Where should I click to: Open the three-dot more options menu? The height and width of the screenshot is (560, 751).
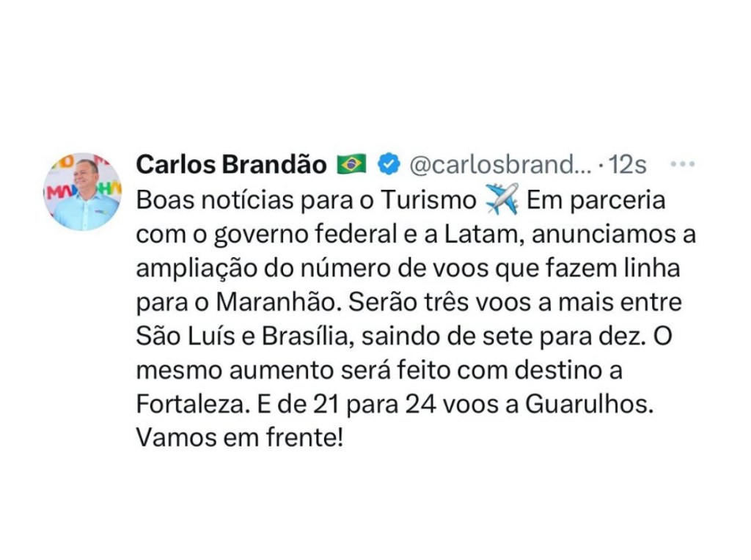coord(682,163)
